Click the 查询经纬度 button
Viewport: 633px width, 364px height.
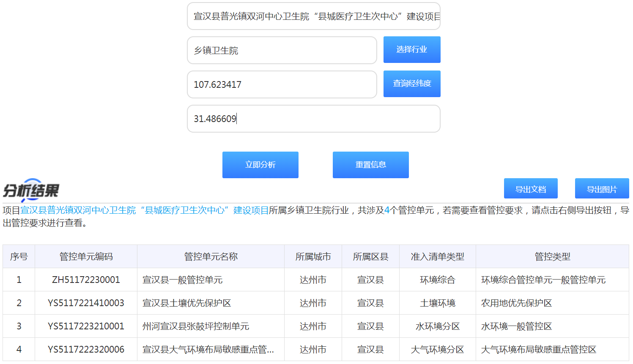pos(412,84)
